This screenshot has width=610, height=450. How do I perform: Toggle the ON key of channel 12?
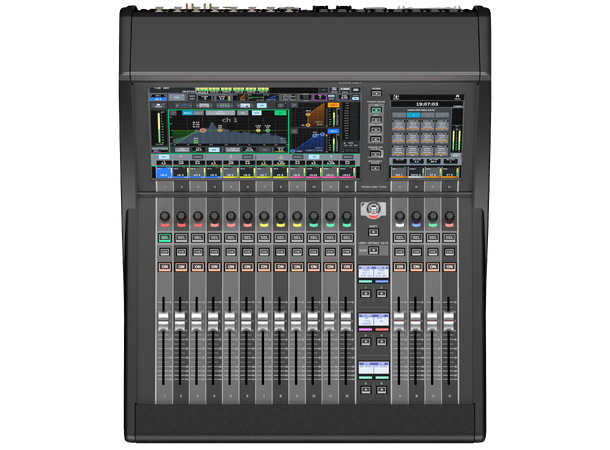347,267
